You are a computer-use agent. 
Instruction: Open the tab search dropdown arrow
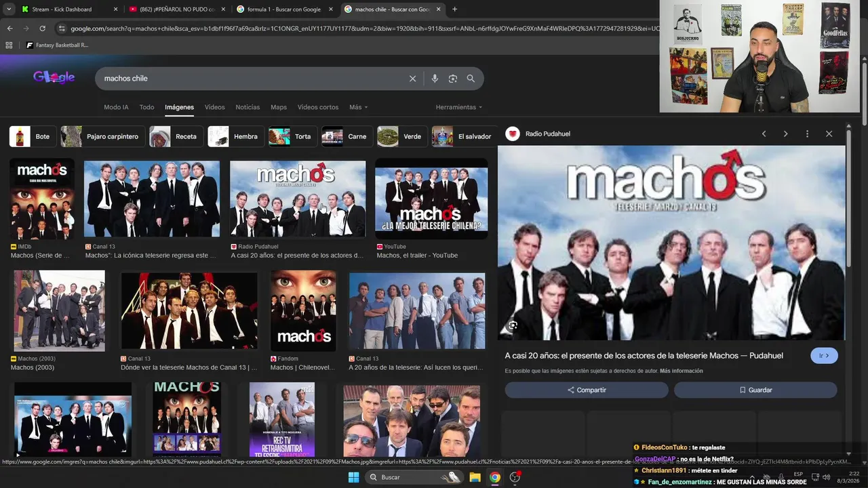click(x=9, y=9)
